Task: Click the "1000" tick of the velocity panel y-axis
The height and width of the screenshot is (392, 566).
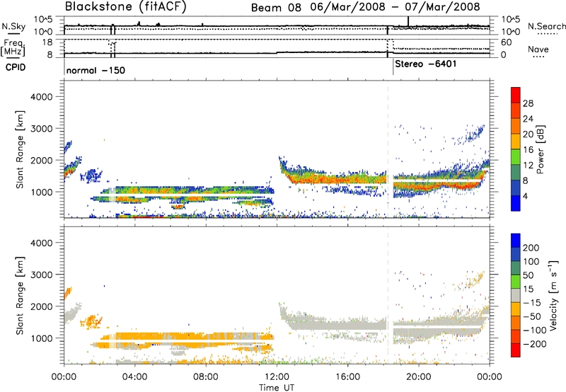Action: (x=42, y=338)
